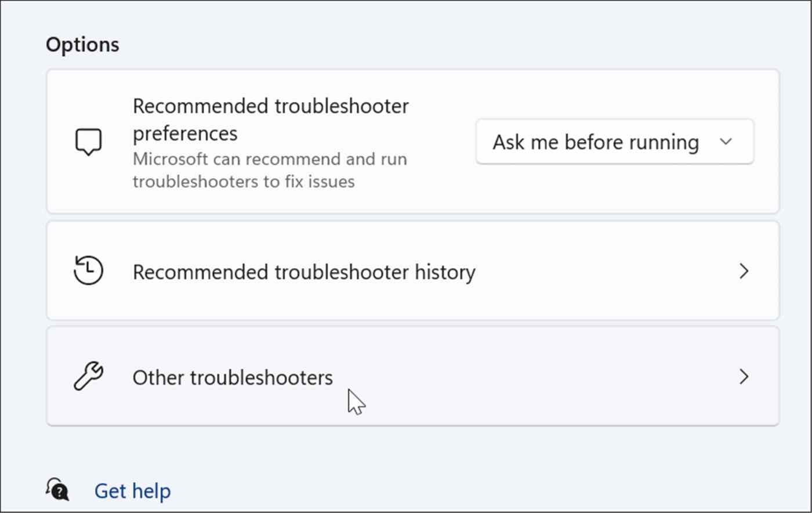The image size is (812, 513).
Task: Click the Get help question bubble icon
Action: click(x=58, y=490)
